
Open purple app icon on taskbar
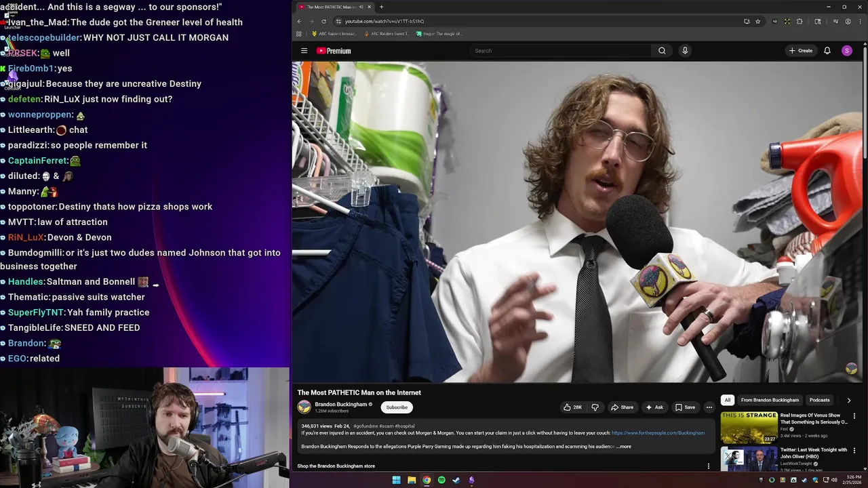471,480
